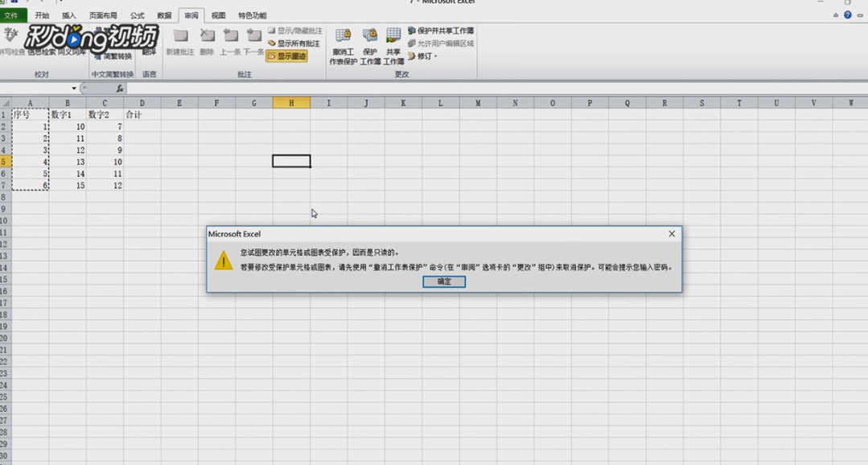
Task: Select column H header
Action: (x=291, y=103)
